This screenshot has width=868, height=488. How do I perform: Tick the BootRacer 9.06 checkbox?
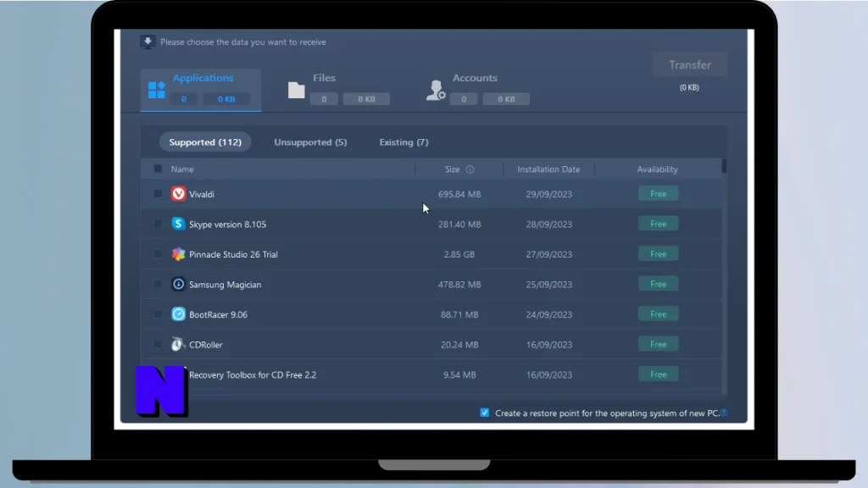158,314
